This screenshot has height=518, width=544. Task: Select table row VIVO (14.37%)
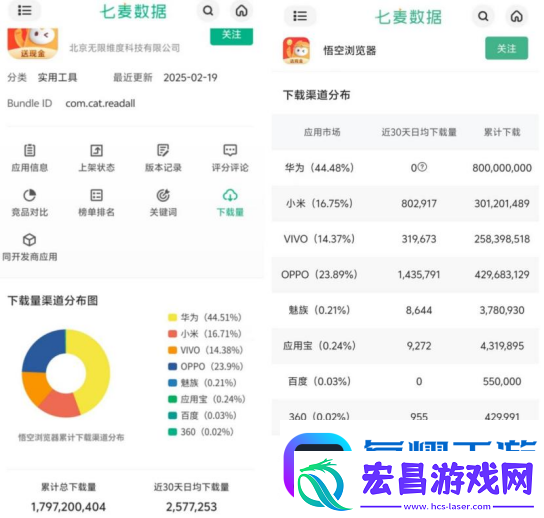(x=405, y=239)
